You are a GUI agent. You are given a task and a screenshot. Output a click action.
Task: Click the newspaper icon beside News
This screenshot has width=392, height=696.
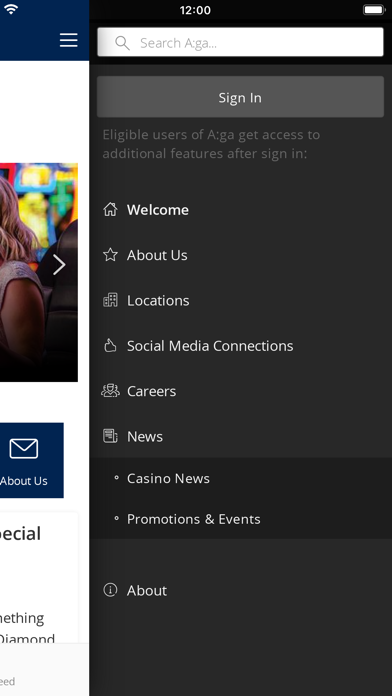(x=110, y=436)
